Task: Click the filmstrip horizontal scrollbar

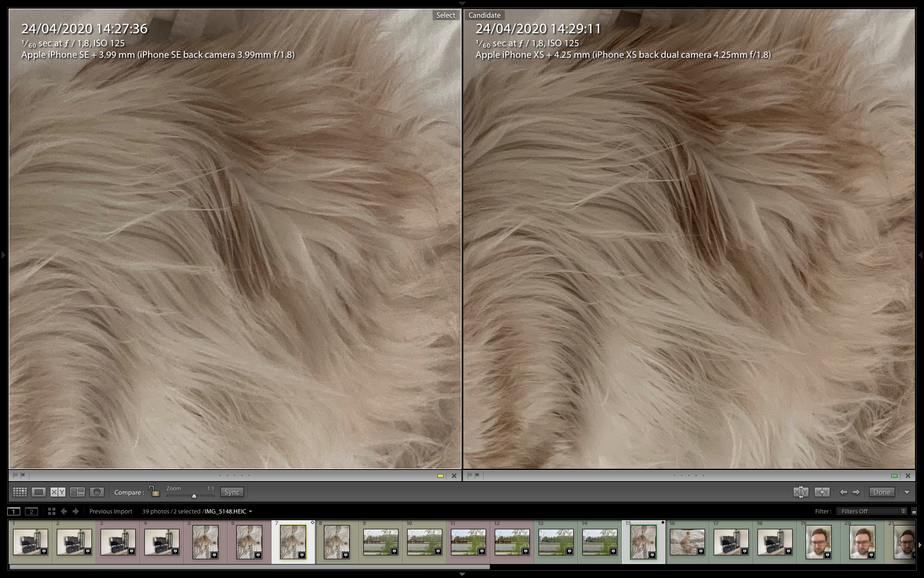Action: (x=249, y=567)
